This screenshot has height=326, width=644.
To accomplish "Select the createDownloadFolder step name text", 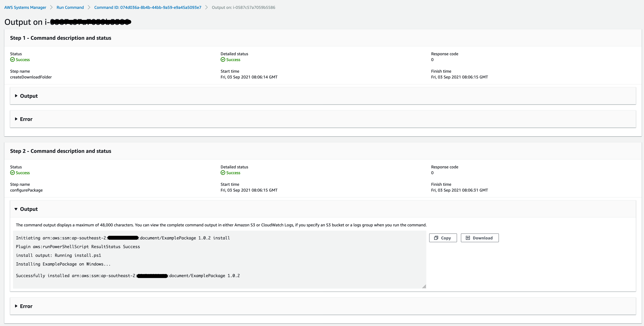I will coord(31,77).
